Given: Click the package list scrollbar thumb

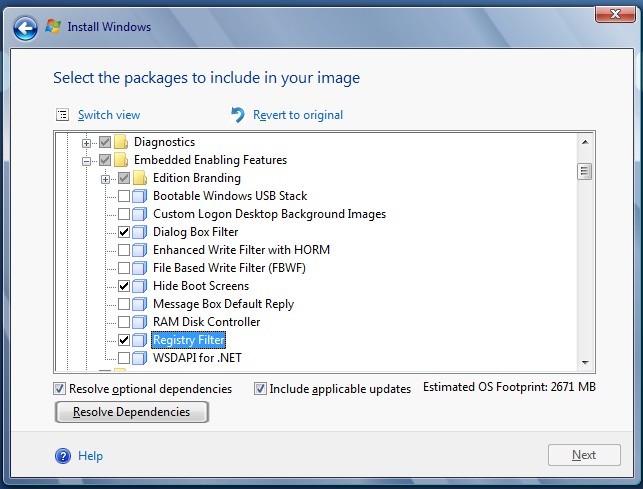Looking at the screenshot, I should click(584, 171).
